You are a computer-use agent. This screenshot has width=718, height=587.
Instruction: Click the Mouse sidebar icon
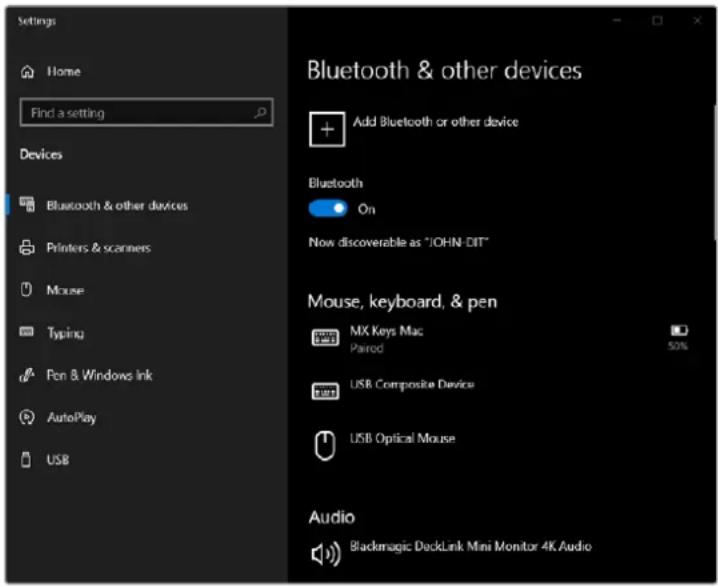26,289
